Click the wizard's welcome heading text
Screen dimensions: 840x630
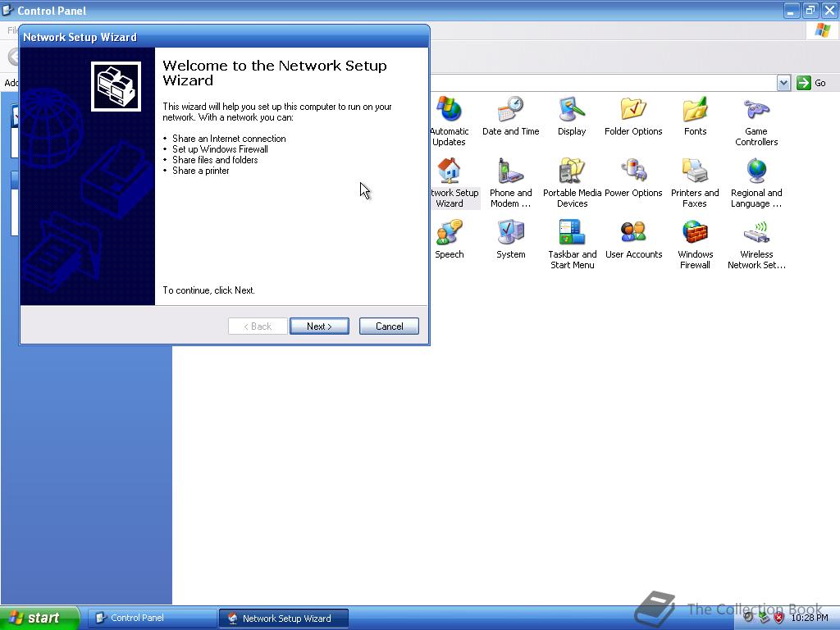[274, 73]
